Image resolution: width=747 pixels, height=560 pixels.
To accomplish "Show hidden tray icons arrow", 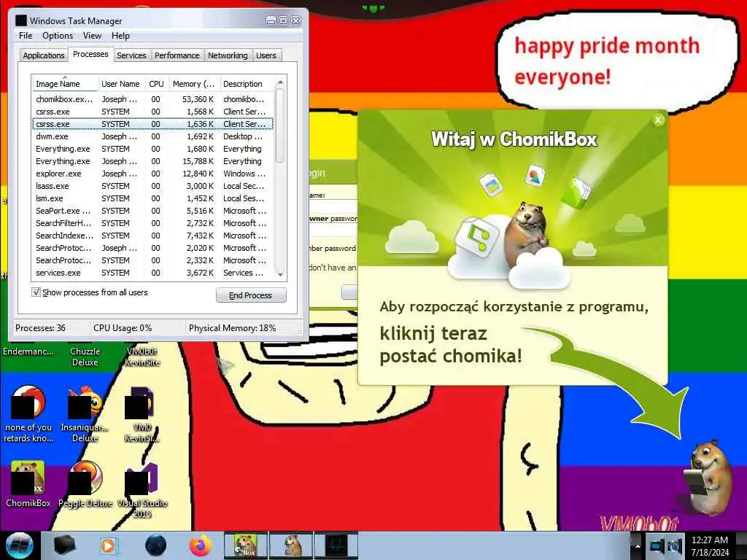I will (x=636, y=545).
